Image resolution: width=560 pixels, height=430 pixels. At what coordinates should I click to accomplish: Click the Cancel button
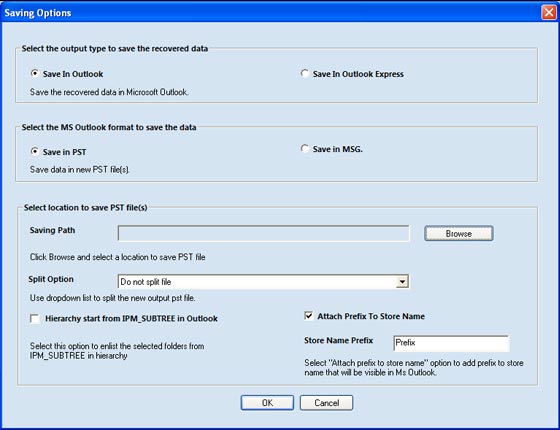326,403
